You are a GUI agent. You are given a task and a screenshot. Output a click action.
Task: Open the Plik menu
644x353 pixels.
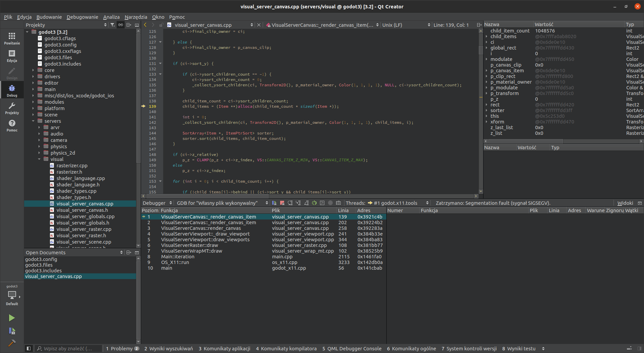pos(8,17)
